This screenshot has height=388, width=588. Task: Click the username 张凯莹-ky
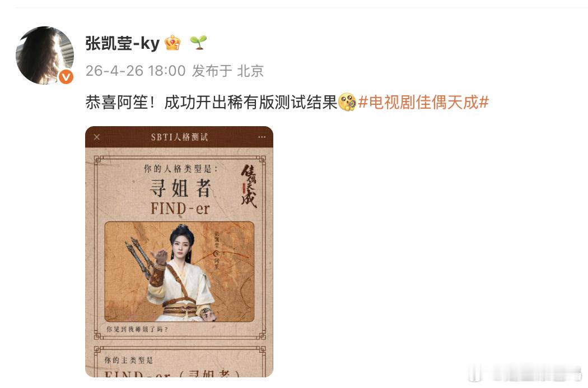coord(122,43)
